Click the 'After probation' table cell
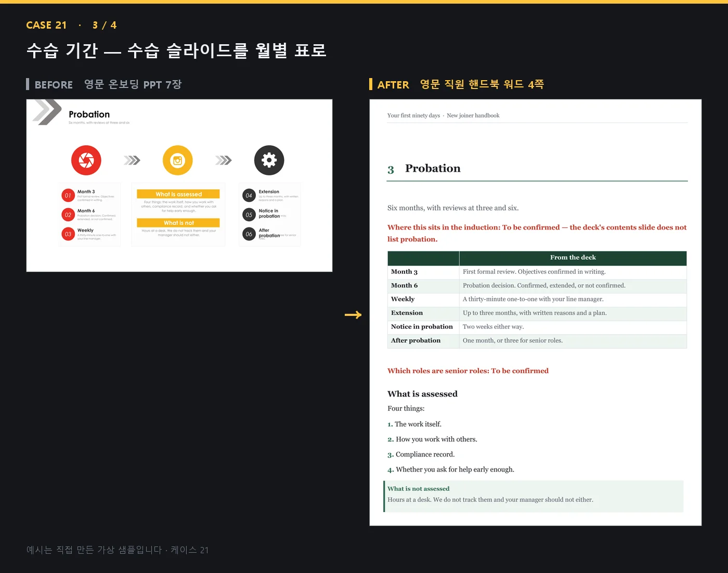 coord(423,341)
